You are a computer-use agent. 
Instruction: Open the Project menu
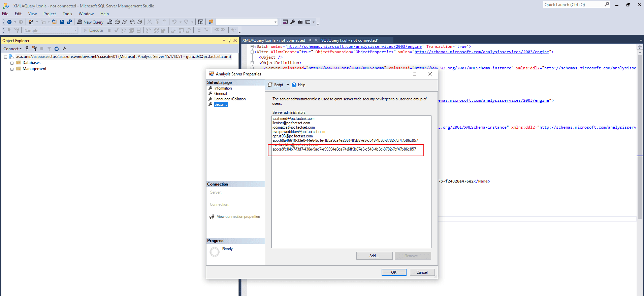point(50,14)
